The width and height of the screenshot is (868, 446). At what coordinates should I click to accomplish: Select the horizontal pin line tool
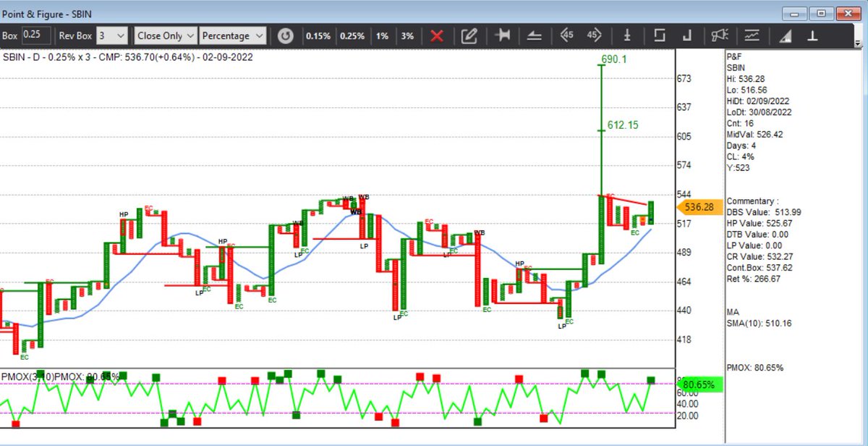pos(503,35)
